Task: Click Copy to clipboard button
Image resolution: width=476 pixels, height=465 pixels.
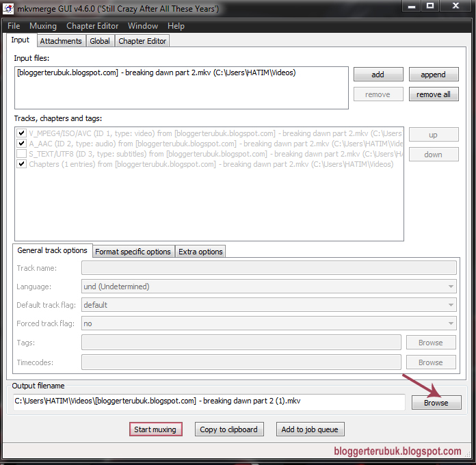Action: point(229,429)
